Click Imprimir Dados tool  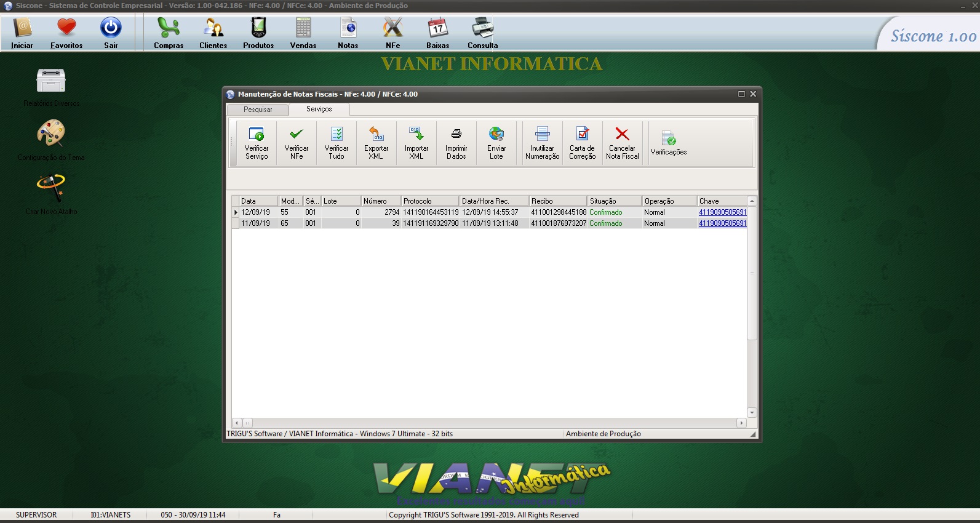tap(456, 143)
